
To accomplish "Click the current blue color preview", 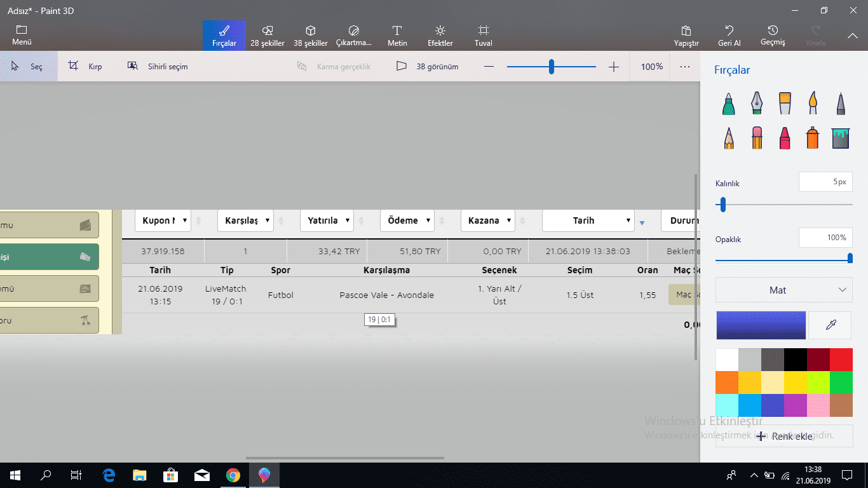I will tap(761, 325).
